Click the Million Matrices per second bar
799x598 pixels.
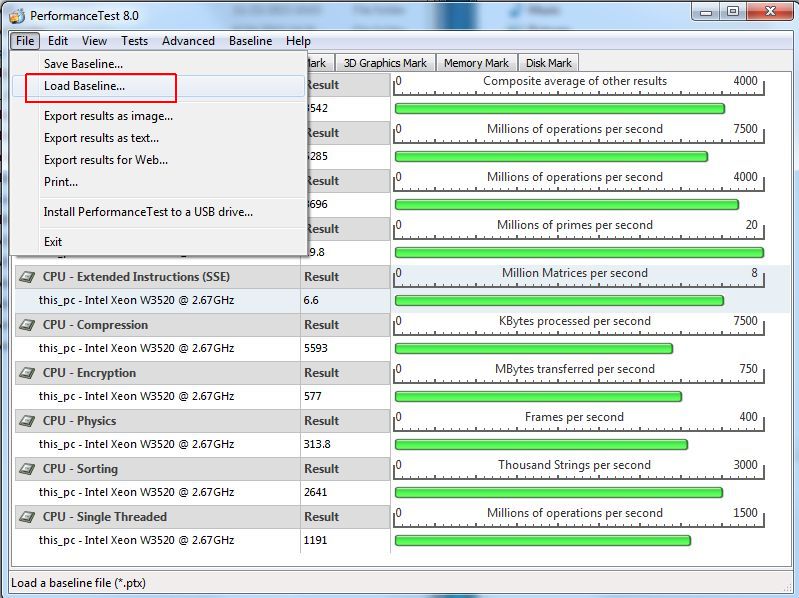click(x=559, y=301)
